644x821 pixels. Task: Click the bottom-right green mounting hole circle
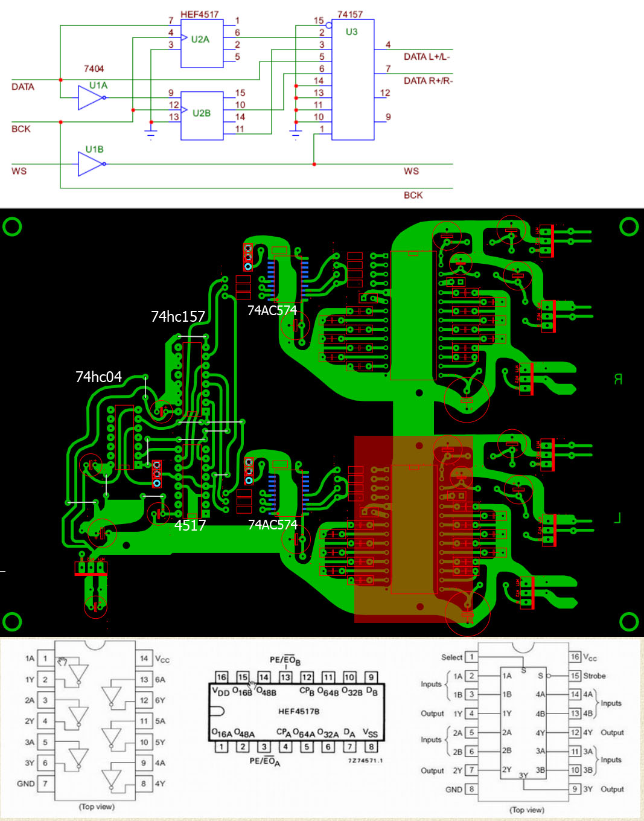[629, 621]
